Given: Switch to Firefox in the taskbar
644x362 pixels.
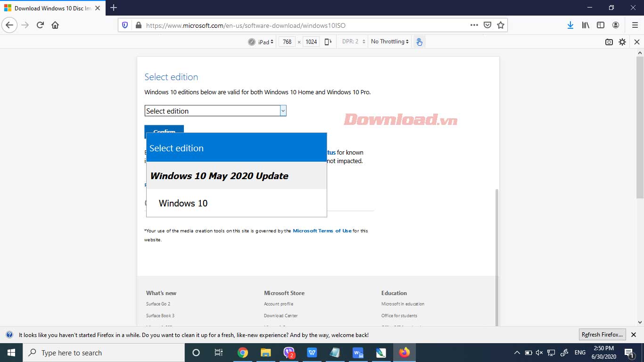Looking at the screenshot, I should pos(404,353).
